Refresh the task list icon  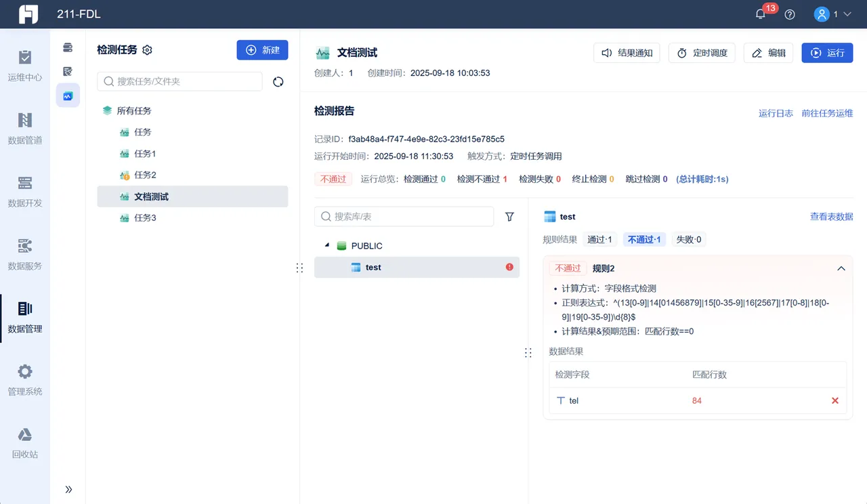click(x=278, y=81)
